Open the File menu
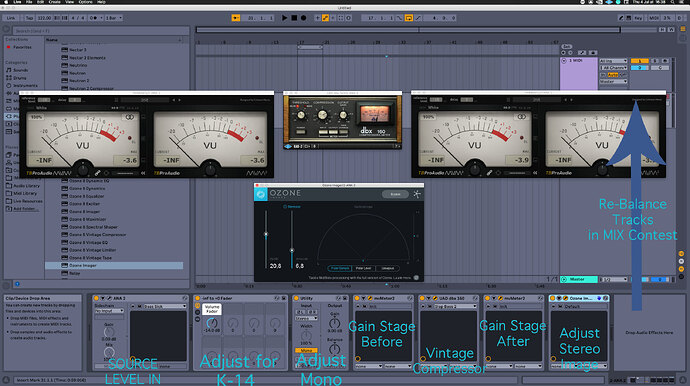 point(29,2)
